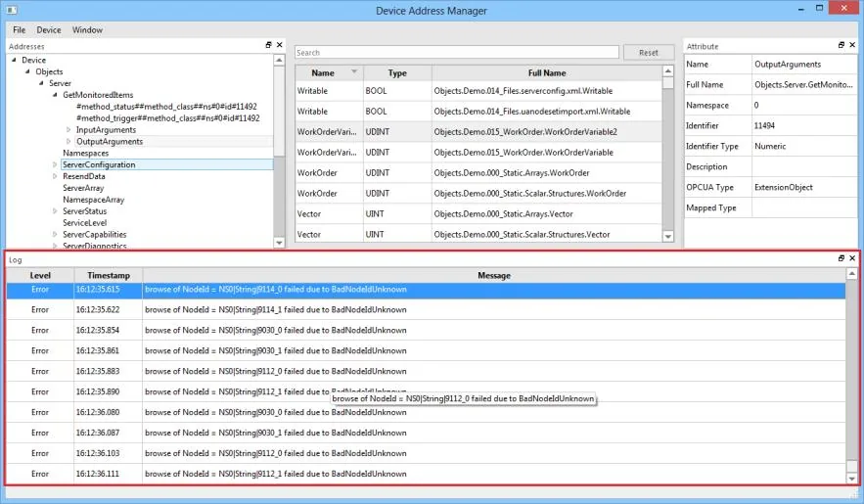Expand the OutputArguments node
The image size is (864, 504).
(68, 142)
